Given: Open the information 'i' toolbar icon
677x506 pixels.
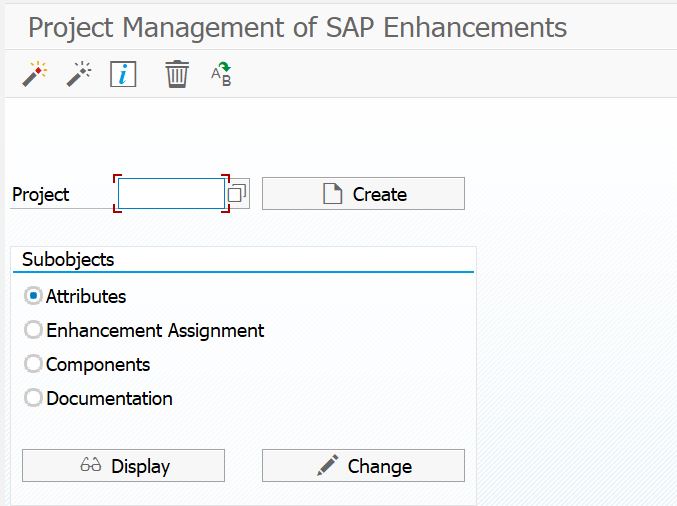Looking at the screenshot, I should tap(123, 74).
